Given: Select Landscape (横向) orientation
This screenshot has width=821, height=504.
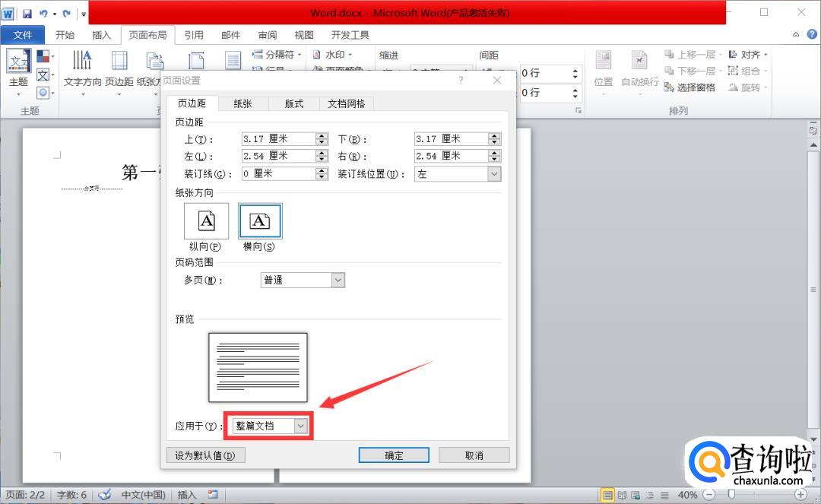Looking at the screenshot, I should (x=260, y=221).
